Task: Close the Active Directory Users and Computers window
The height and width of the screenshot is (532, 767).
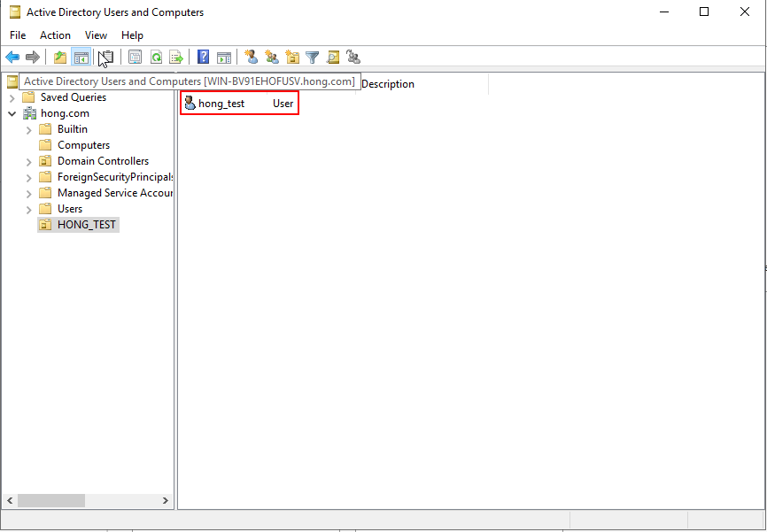Action: [745, 12]
